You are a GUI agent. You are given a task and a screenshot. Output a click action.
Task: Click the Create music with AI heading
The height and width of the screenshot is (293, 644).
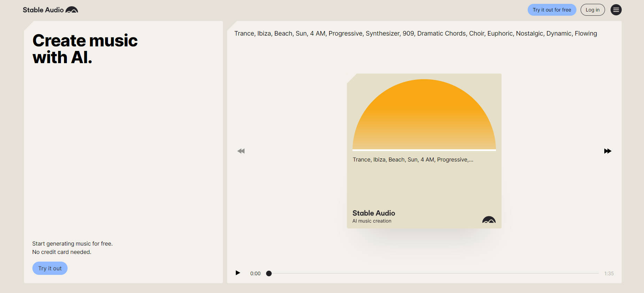85,49
